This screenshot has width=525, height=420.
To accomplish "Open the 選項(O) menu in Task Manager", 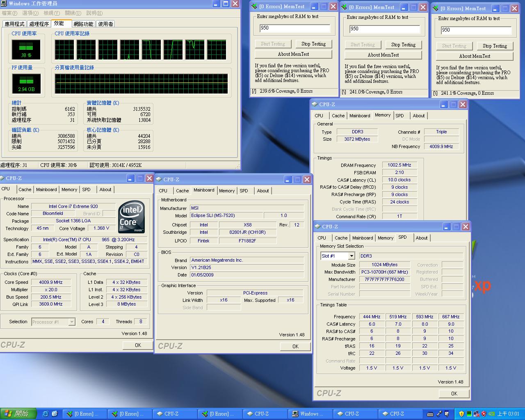I will click(x=30, y=13).
